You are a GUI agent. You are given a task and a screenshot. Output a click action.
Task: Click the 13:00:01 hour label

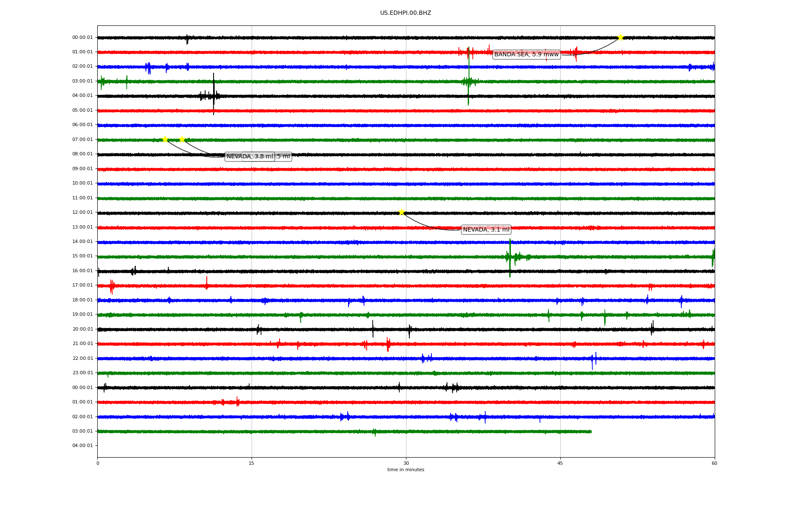point(82,227)
